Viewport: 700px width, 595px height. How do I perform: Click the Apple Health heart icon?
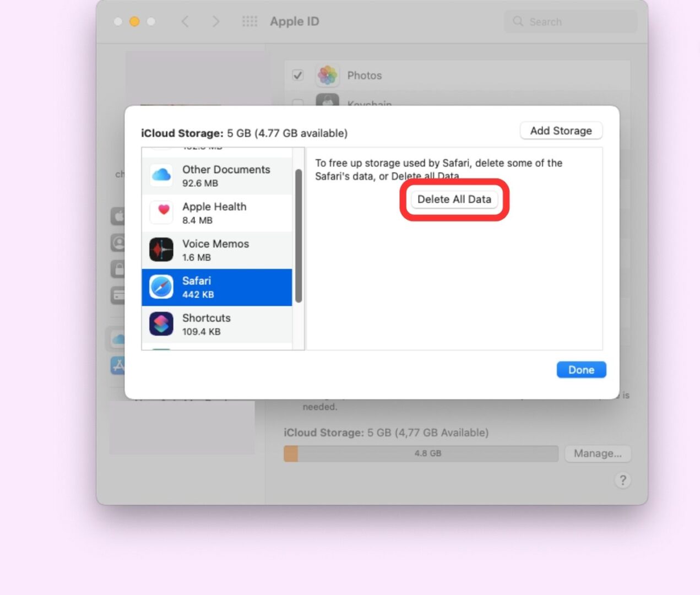point(162,213)
